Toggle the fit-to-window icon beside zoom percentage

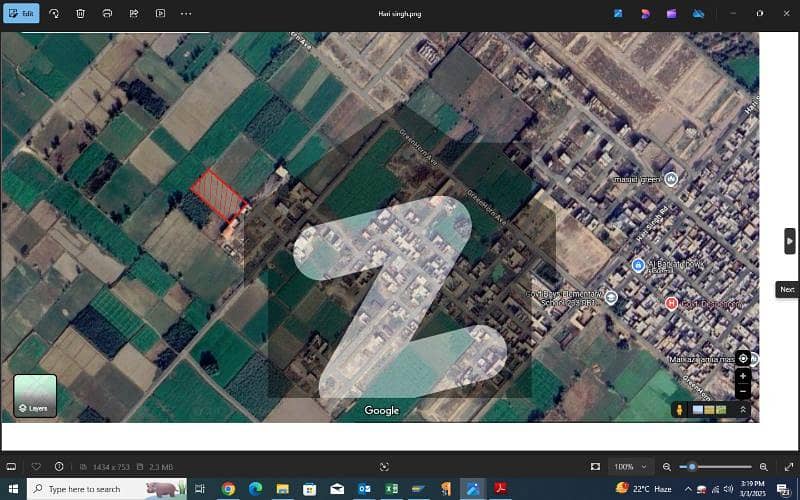pyautogui.click(x=595, y=466)
